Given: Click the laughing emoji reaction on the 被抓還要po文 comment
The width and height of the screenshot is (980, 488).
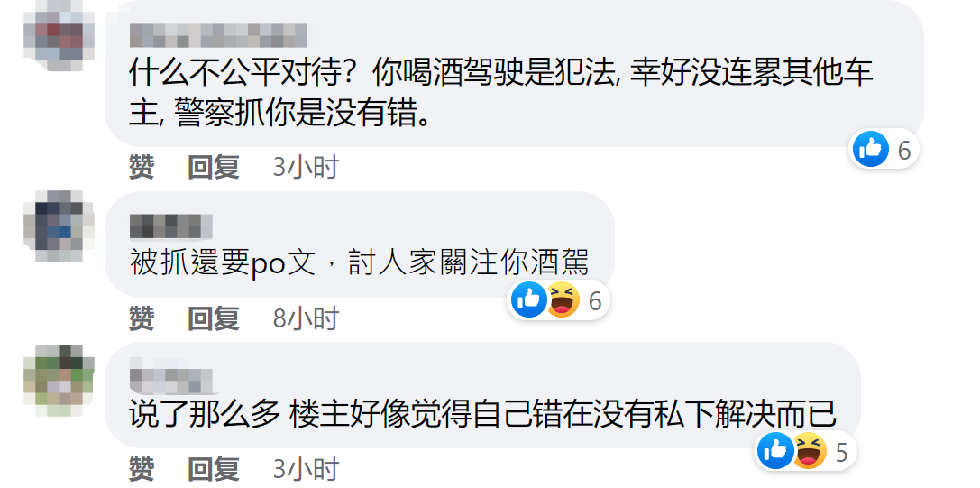Looking at the screenshot, I should point(563,299).
